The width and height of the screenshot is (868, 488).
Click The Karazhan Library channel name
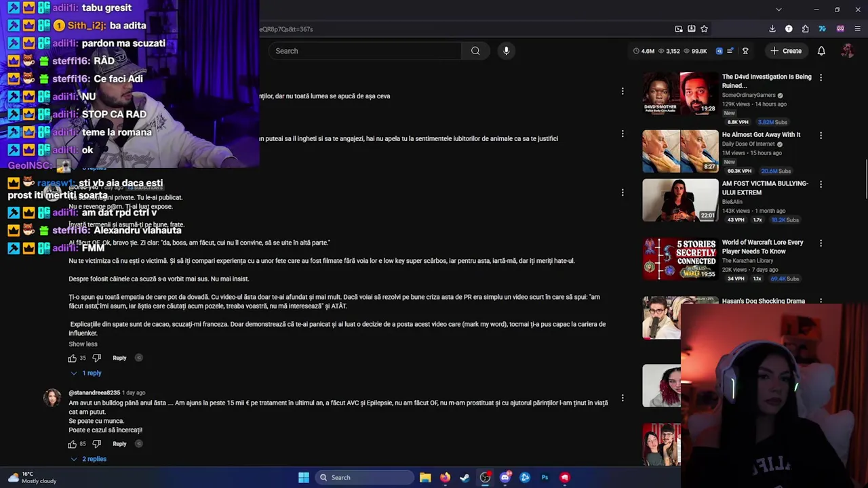coord(747,261)
